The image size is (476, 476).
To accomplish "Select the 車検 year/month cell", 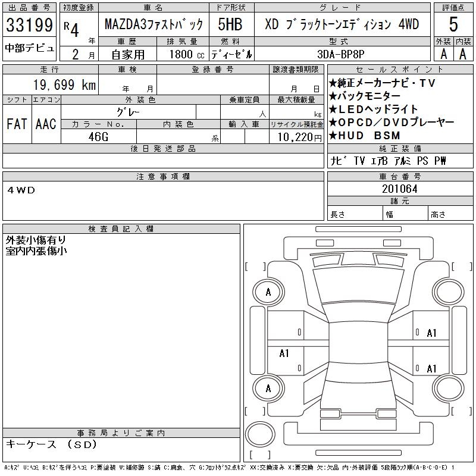I will tap(127, 84).
